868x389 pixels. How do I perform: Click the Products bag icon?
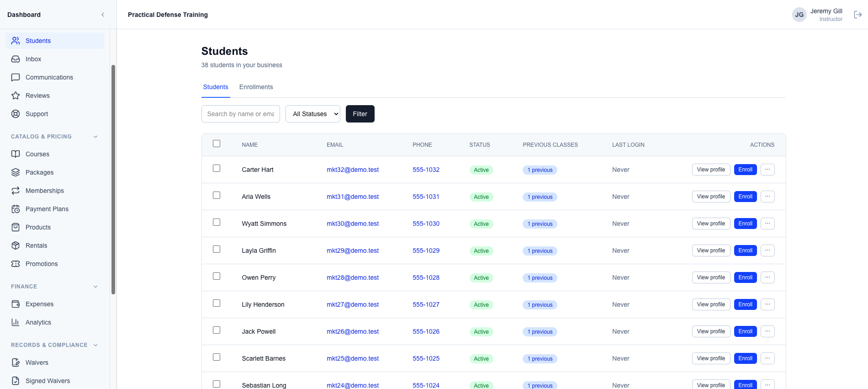click(x=16, y=227)
